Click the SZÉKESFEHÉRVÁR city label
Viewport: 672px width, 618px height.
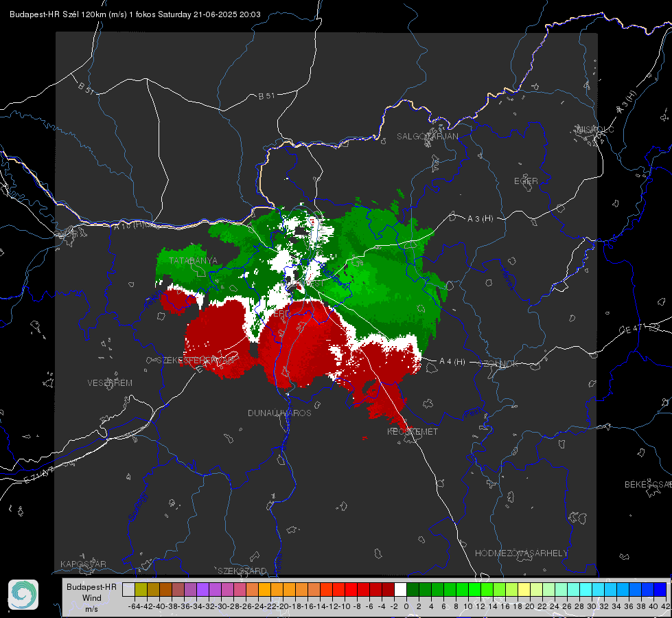(x=196, y=360)
